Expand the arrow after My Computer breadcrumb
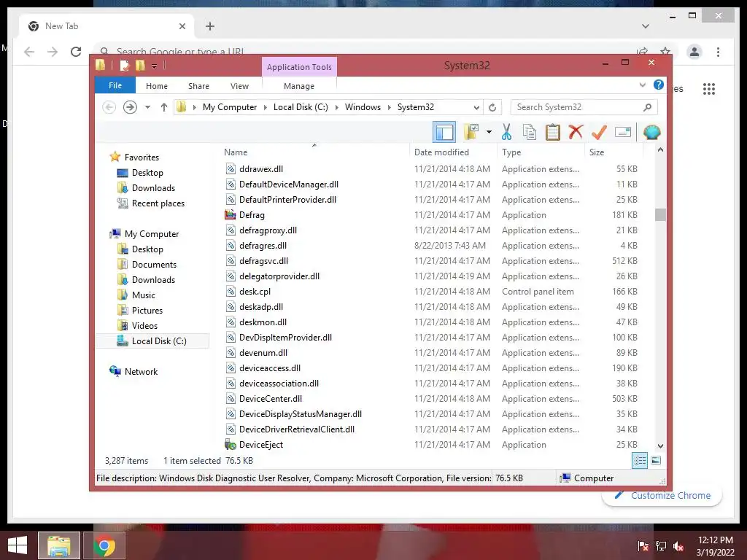Image resolution: width=747 pixels, height=560 pixels. pyautogui.click(x=266, y=108)
